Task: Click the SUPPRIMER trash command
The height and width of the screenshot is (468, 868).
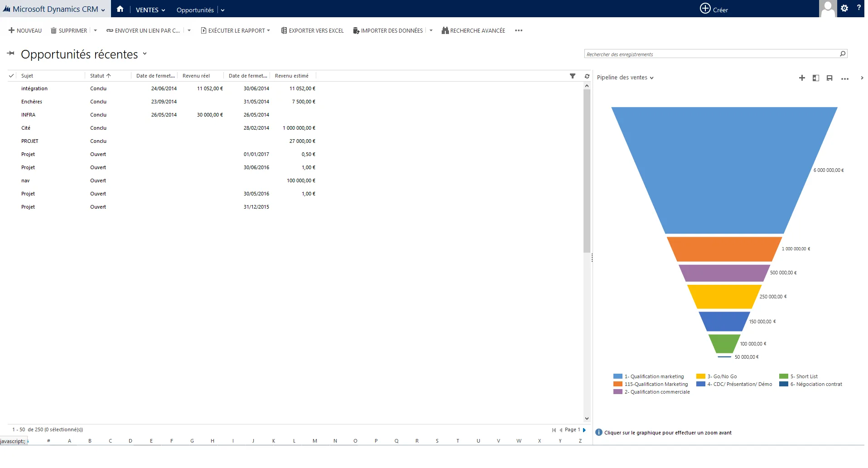Action: coord(69,30)
